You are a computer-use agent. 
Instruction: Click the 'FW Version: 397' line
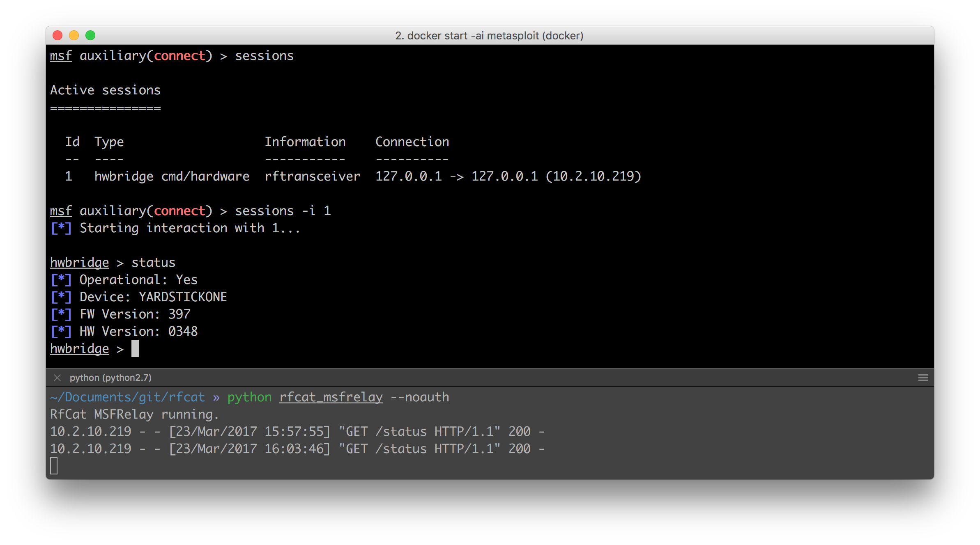click(135, 314)
